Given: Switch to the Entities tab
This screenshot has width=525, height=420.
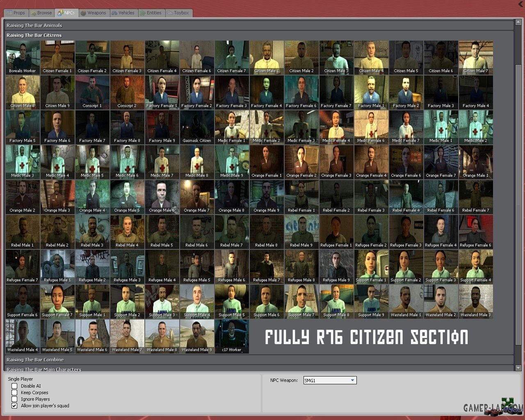Looking at the screenshot, I should click(x=151, y=13).
